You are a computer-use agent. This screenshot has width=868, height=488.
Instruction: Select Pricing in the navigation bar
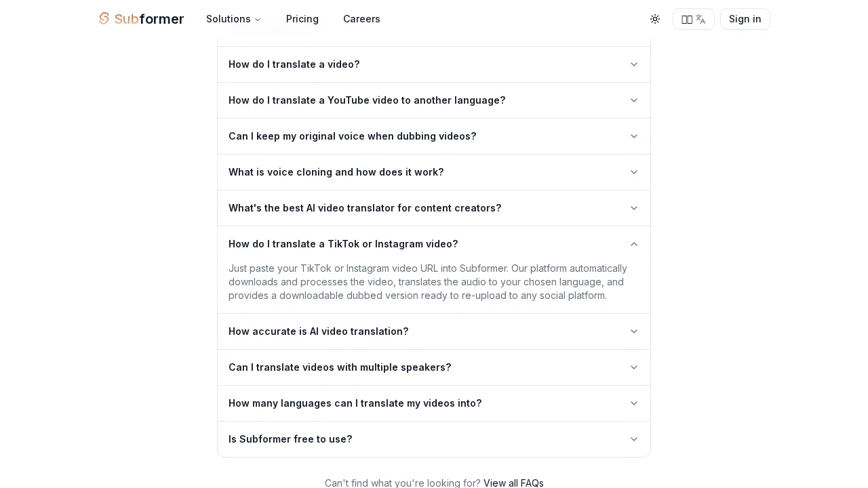tap(302, 19)
